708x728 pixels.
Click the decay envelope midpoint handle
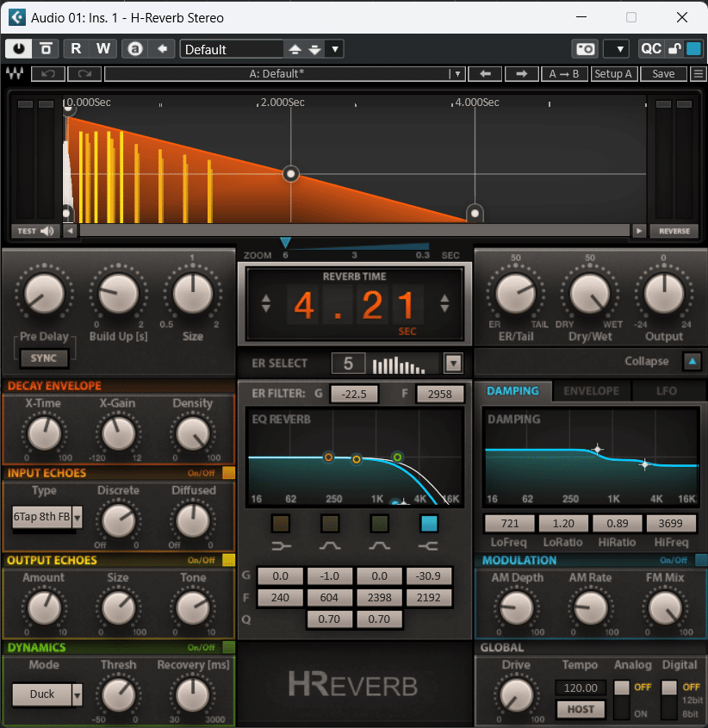click(291, 174)
